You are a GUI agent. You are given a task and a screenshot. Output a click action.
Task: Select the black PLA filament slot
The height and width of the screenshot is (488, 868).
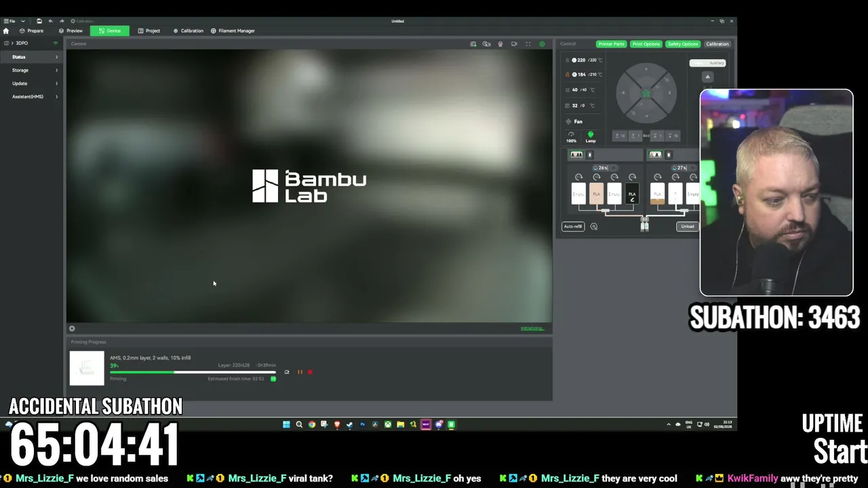(632, 194)
